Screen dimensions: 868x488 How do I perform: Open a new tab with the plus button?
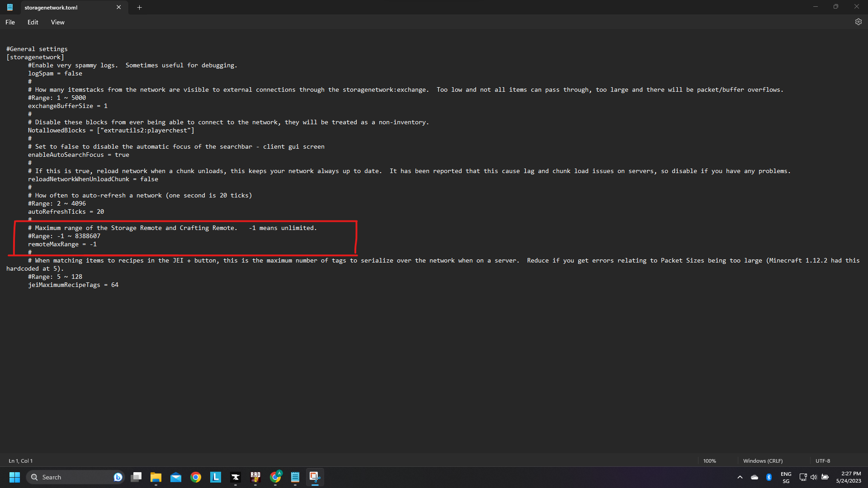click(x=139, y=7)
